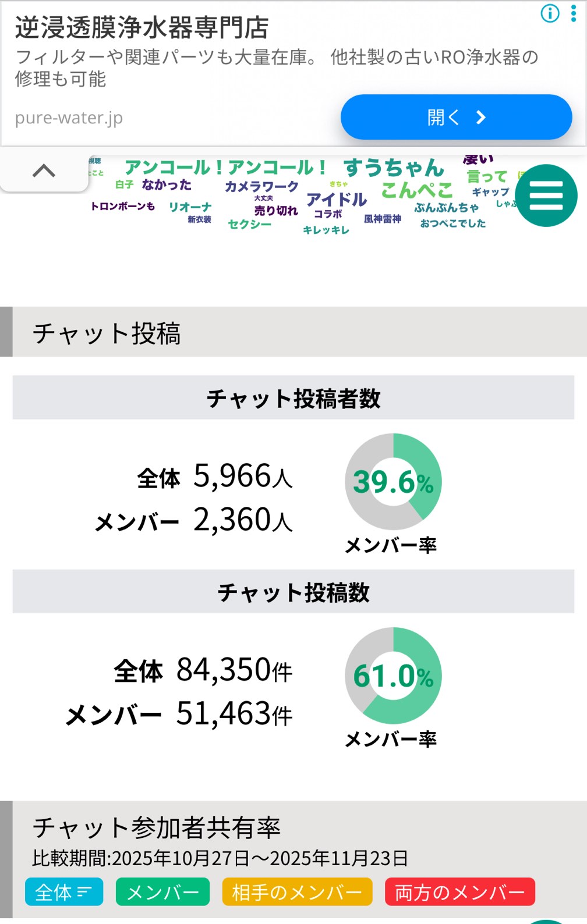Open the ad options three-dot menu
This screenshot has height=924, width=587.
coord(574,13)
